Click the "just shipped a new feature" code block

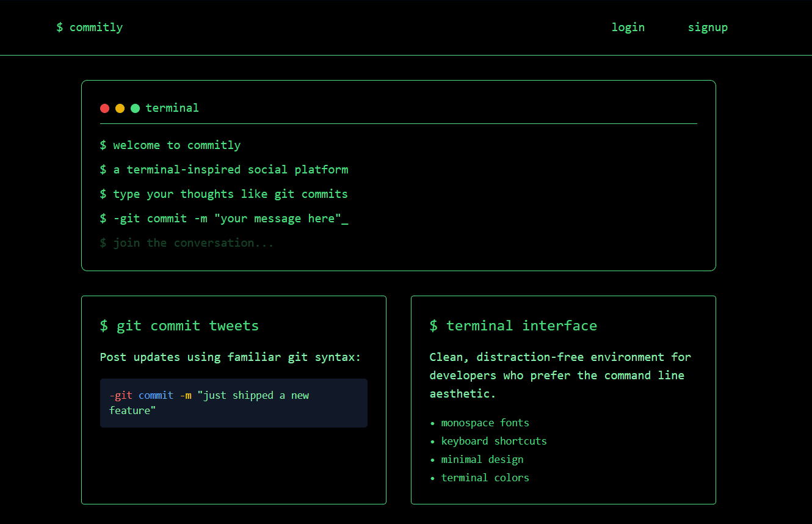coord(233,403)
